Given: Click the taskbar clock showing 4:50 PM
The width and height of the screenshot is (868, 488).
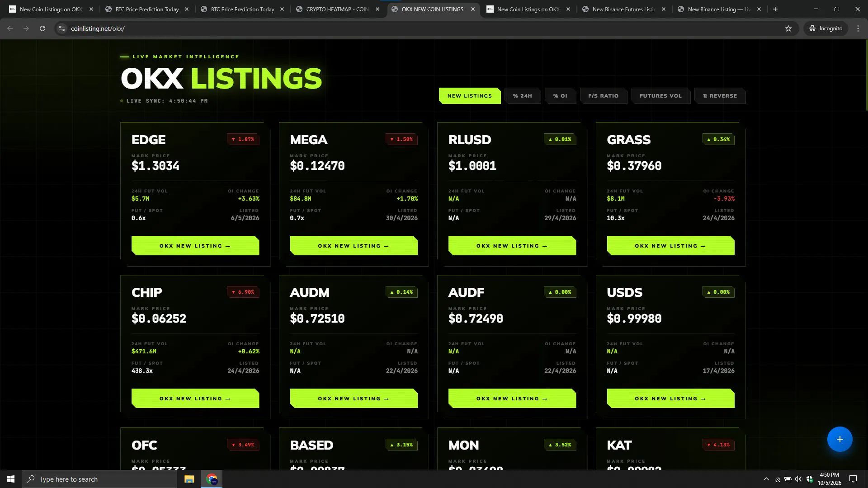Looking at the screenshot, I should [830, 479].
